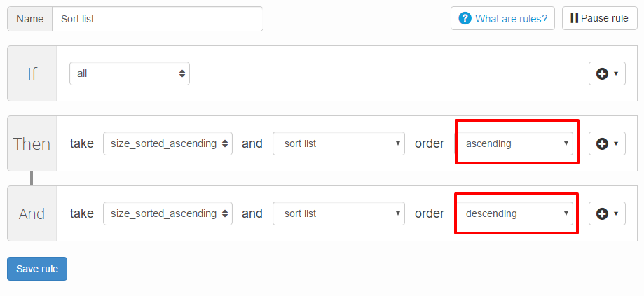
Task: Open the small caret beside the Then row plus
Action: [x=616, y=144]
